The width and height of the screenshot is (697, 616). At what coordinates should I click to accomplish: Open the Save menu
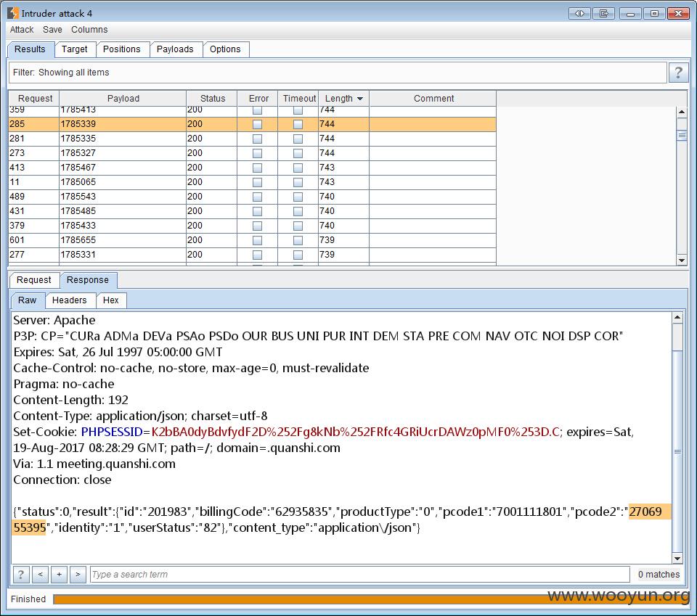click(x=52, y=29)
